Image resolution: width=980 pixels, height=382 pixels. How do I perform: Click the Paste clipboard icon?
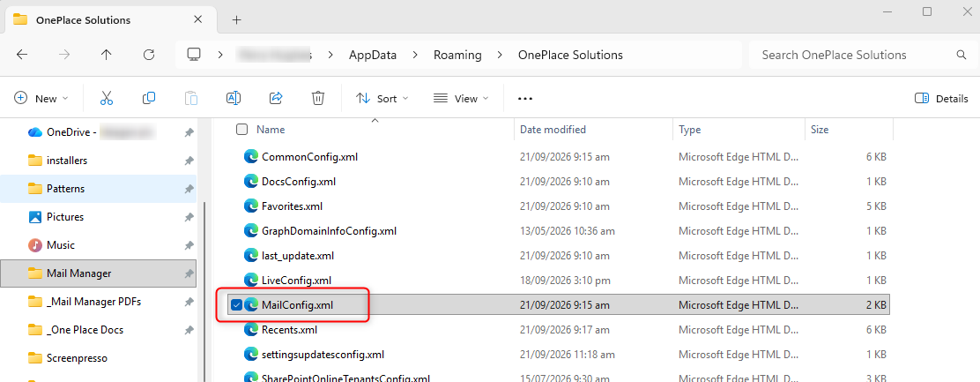tap(191, 98)
